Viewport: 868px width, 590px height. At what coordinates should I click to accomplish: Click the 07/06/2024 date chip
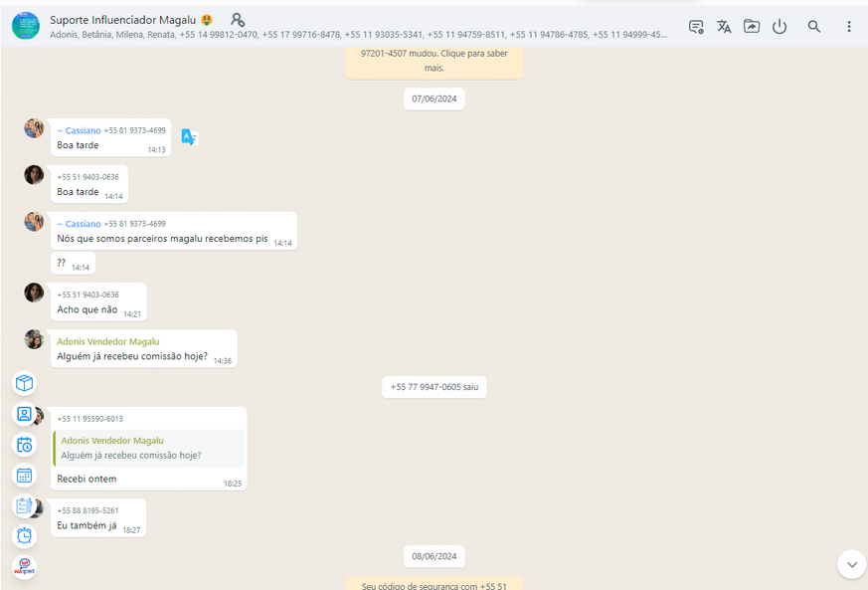click(x=434, y=99)
